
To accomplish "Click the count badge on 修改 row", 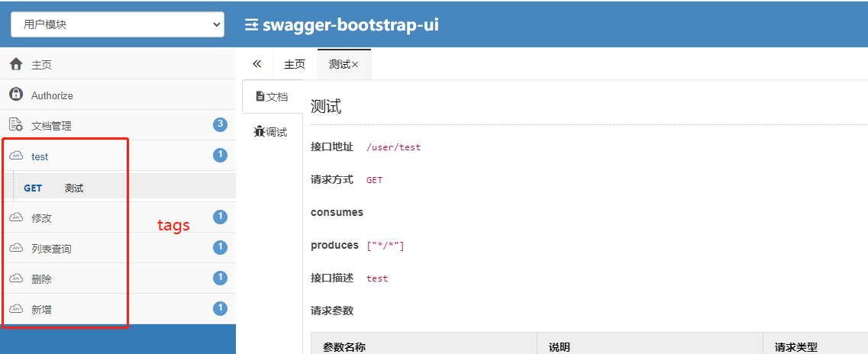I will pyautogui.click(x=221, y=217).
